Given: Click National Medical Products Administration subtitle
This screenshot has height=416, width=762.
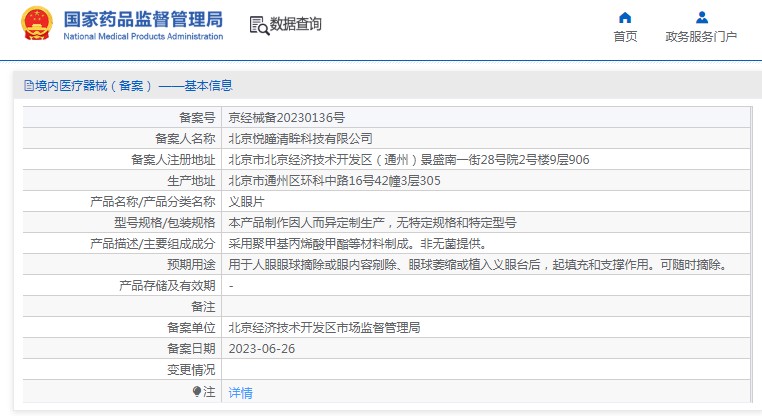Looking at the screenshot, I should (143, 36).
